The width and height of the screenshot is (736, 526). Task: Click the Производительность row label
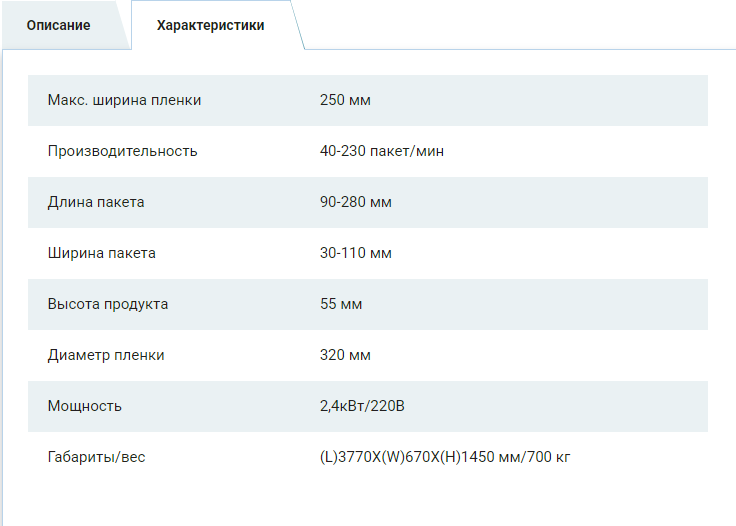[122, 151]
